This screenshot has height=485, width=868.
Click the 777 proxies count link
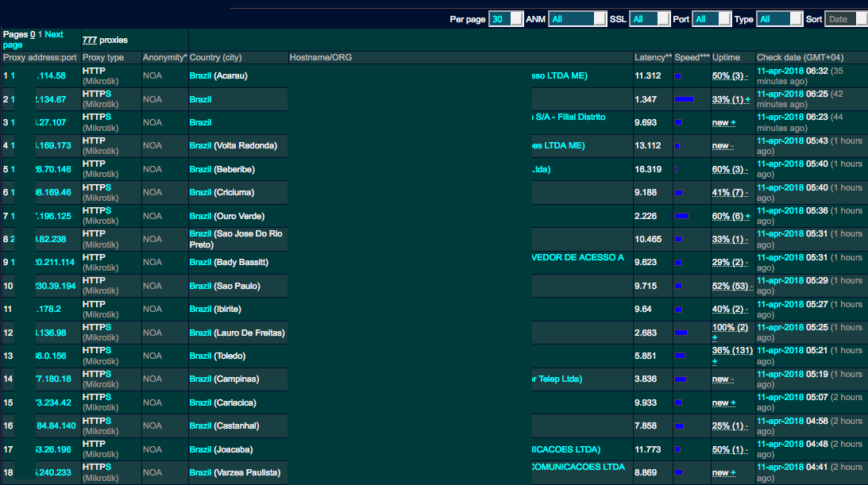(x=89, y=40)
